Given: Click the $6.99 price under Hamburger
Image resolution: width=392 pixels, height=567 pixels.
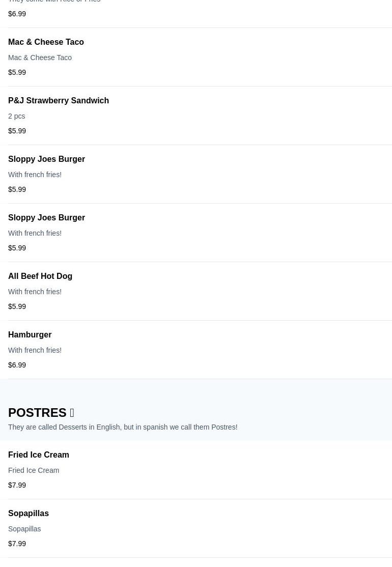Looking at the screenshot, I should pos(17,365).
